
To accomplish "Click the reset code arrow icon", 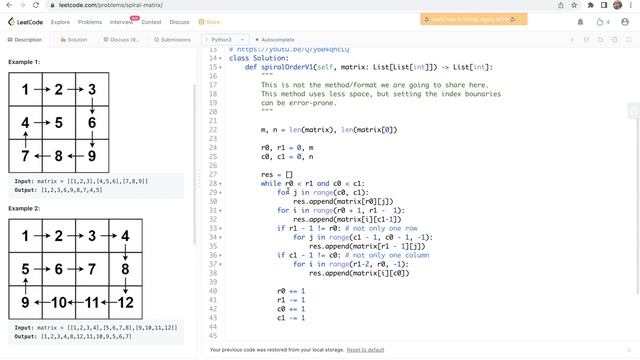I will 600,40.
